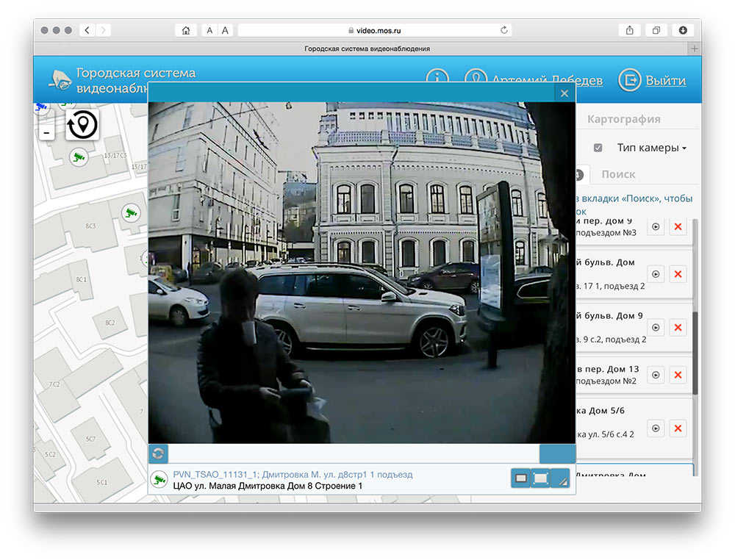735x560 pixels.
Task: Select the camera marker near building 13/17C3
Action: click(79, 157)
